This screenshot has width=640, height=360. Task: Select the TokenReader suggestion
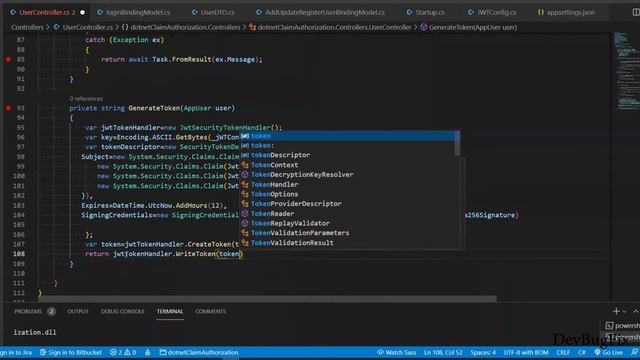pos(349,213)
